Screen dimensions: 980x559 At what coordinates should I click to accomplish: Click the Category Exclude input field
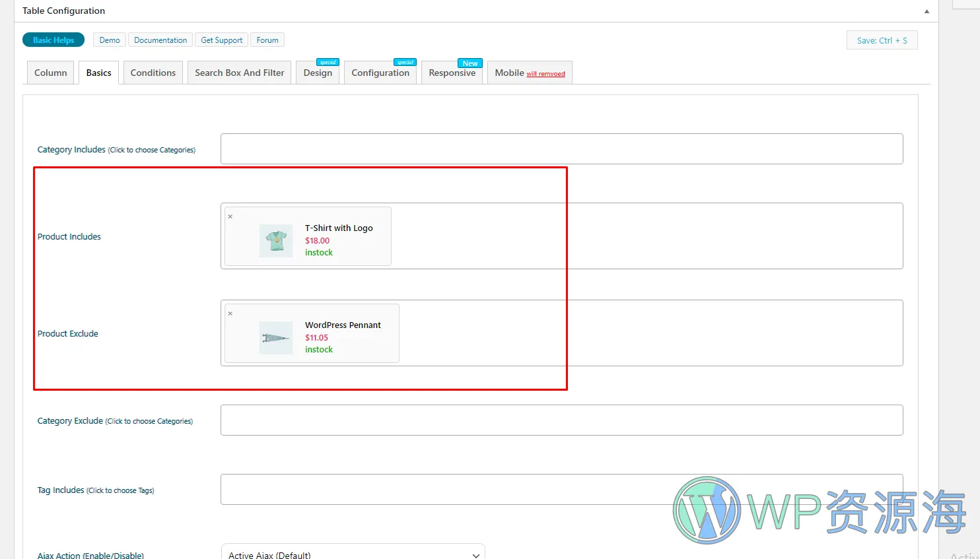[x=562, y=420]
